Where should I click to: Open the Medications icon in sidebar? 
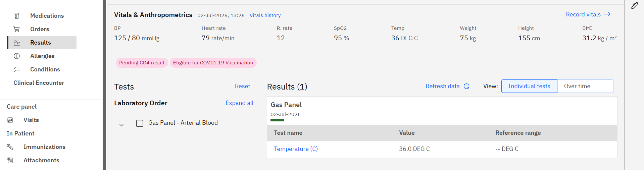click(17, 16)
